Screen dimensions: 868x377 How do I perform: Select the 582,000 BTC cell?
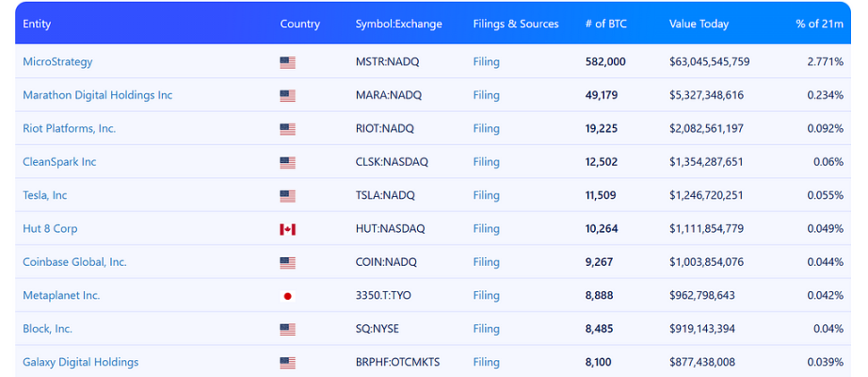605,62
